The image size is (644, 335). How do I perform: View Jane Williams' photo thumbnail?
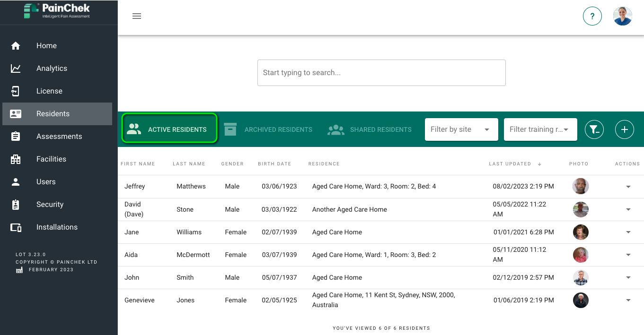point(581,232)
